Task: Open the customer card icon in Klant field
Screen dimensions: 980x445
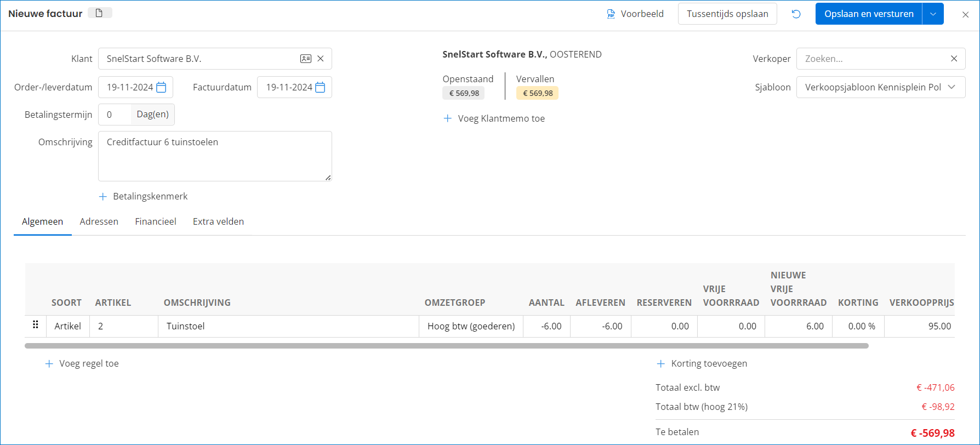Action: coord(305,59)
